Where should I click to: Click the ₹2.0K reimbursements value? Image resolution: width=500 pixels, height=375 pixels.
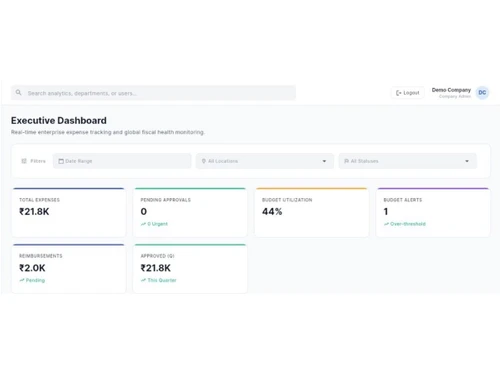point(32,268)
